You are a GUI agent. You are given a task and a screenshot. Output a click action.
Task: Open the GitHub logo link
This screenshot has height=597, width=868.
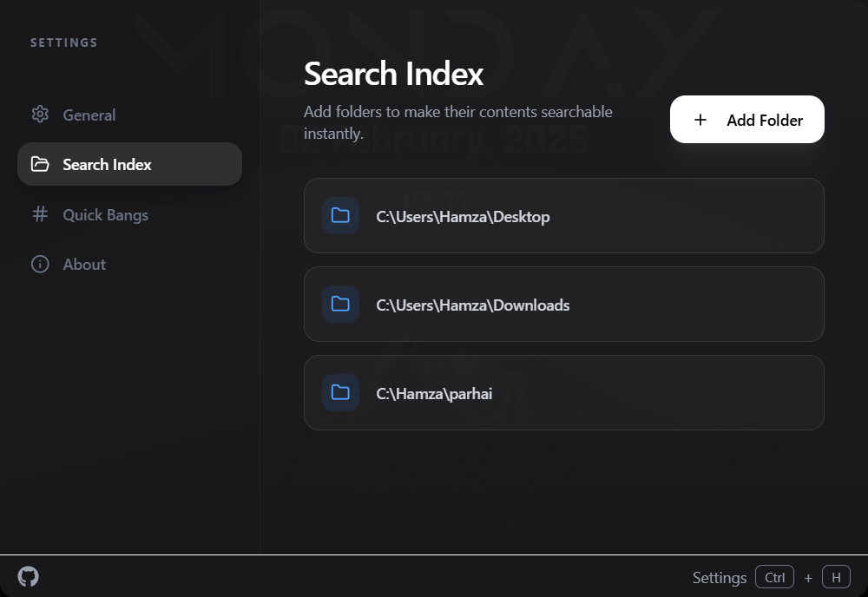(x=29, y=576)
